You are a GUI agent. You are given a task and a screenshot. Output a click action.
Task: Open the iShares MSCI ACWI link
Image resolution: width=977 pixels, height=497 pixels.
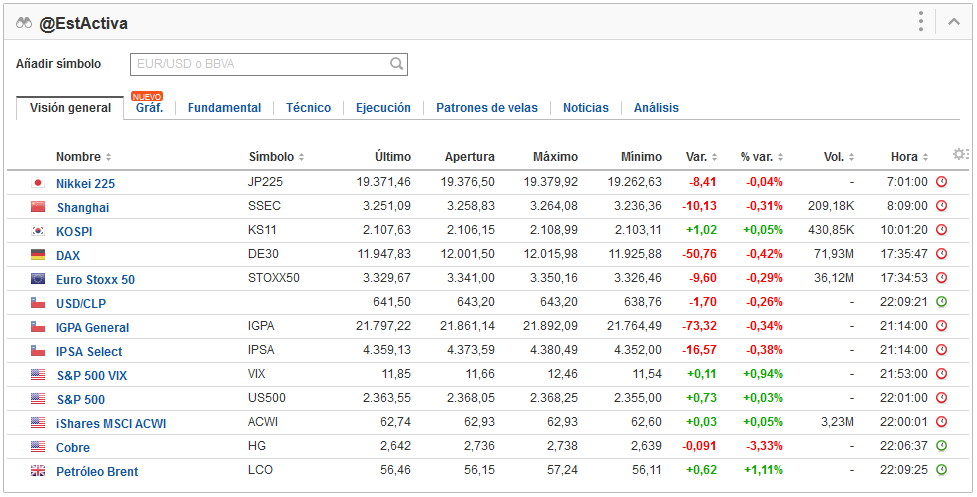111,424
